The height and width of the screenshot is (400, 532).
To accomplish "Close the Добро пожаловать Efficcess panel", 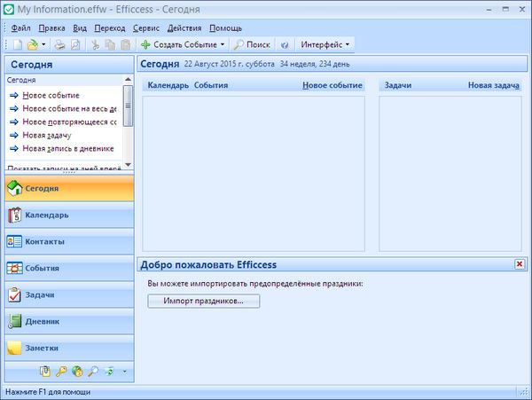I will [519, 264].
